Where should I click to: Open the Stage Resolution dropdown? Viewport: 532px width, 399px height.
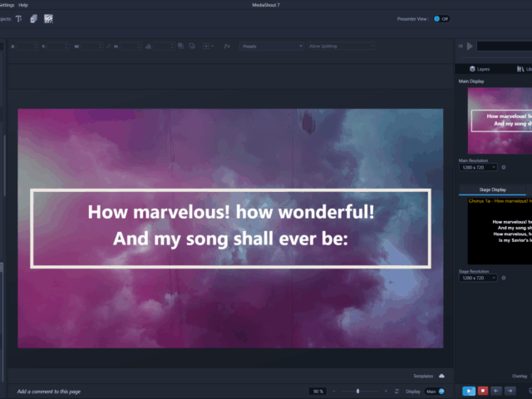click(477, 278)
